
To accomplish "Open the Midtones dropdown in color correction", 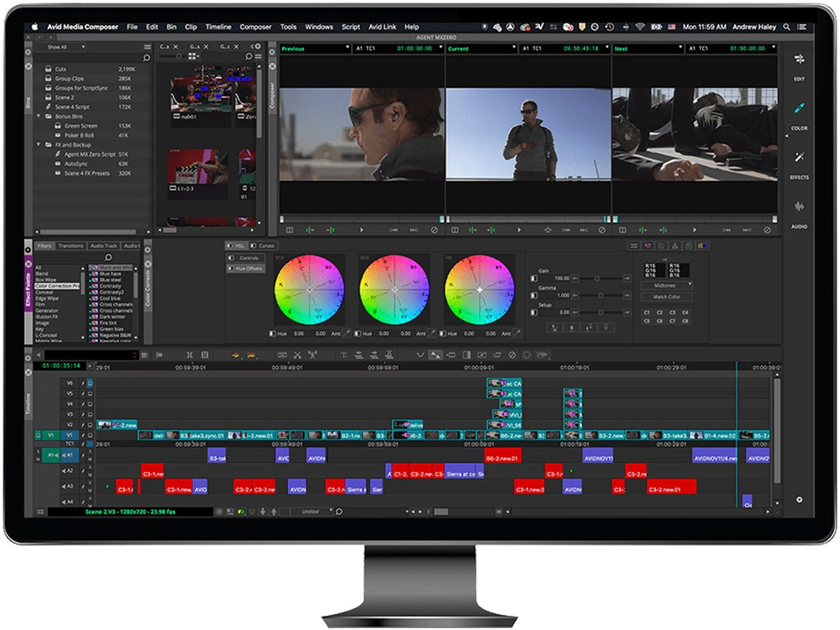I will point(666,285).
